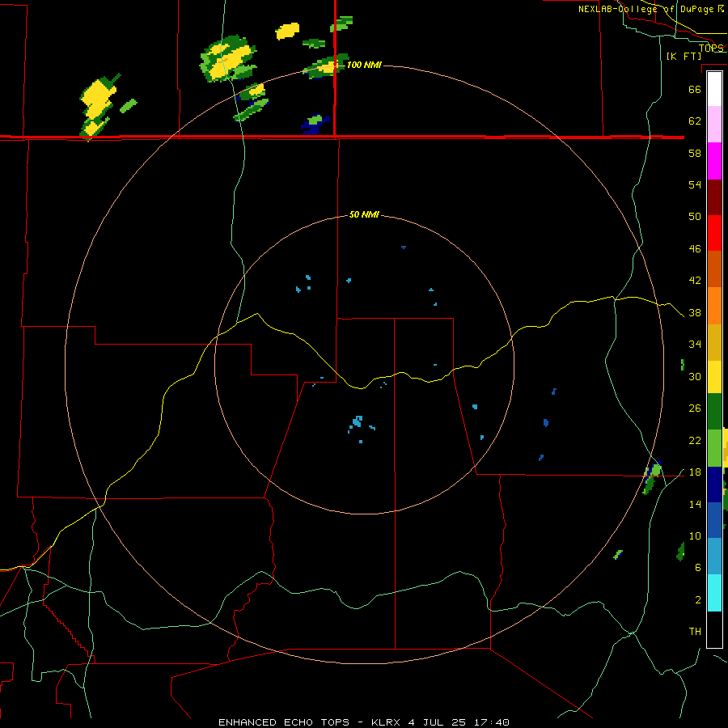Click the "2" scale label
Image resolution: width=728 pixels, height=728 pixels.
pyautogui.click(x=698, y=600)
